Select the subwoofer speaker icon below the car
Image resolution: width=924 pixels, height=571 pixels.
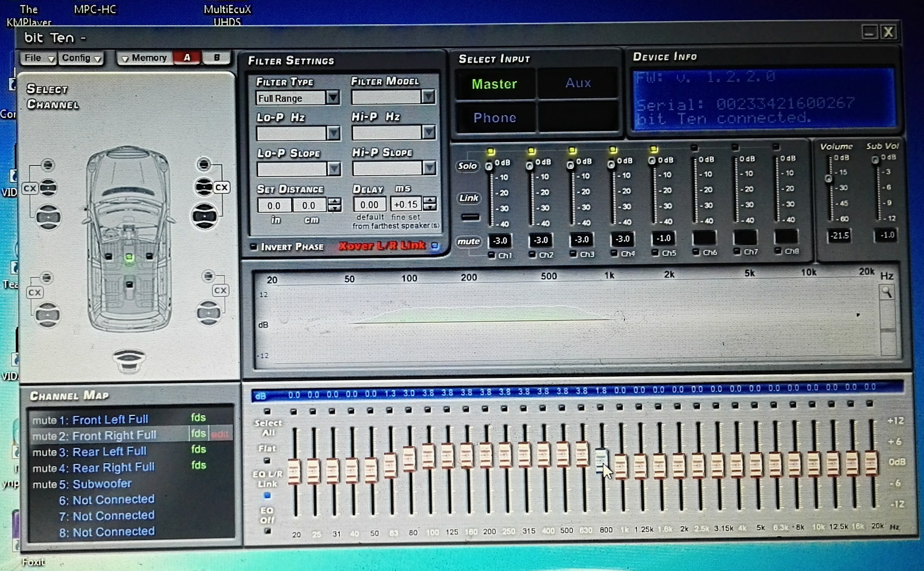tap(128, 360)
